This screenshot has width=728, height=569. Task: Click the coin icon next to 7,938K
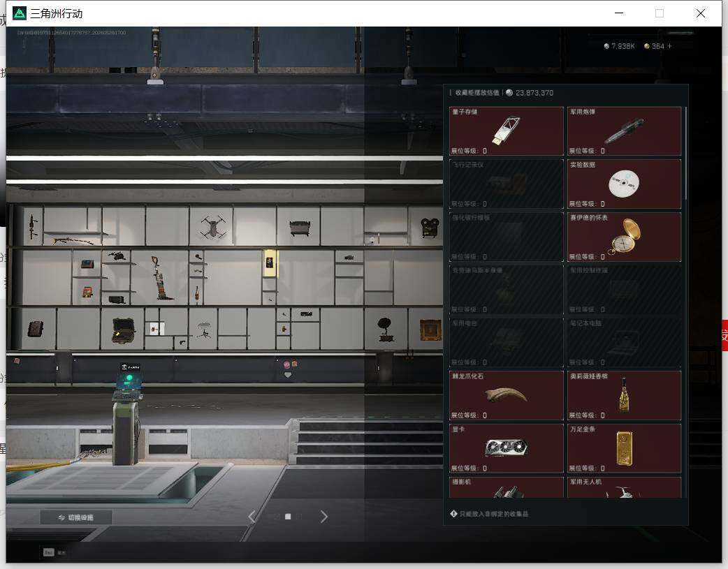[x=606, y=46]
